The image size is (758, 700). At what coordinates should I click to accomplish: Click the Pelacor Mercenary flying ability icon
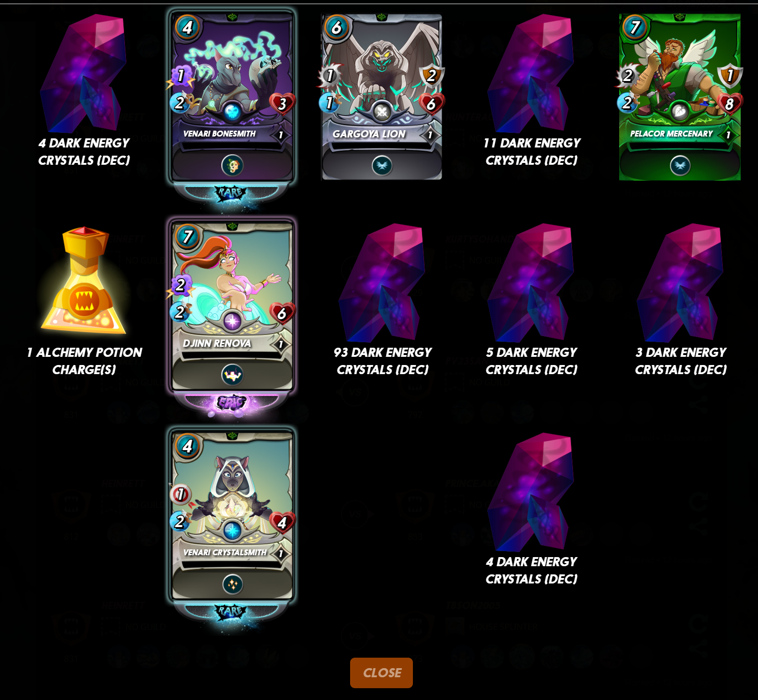[x=680, y=166]
